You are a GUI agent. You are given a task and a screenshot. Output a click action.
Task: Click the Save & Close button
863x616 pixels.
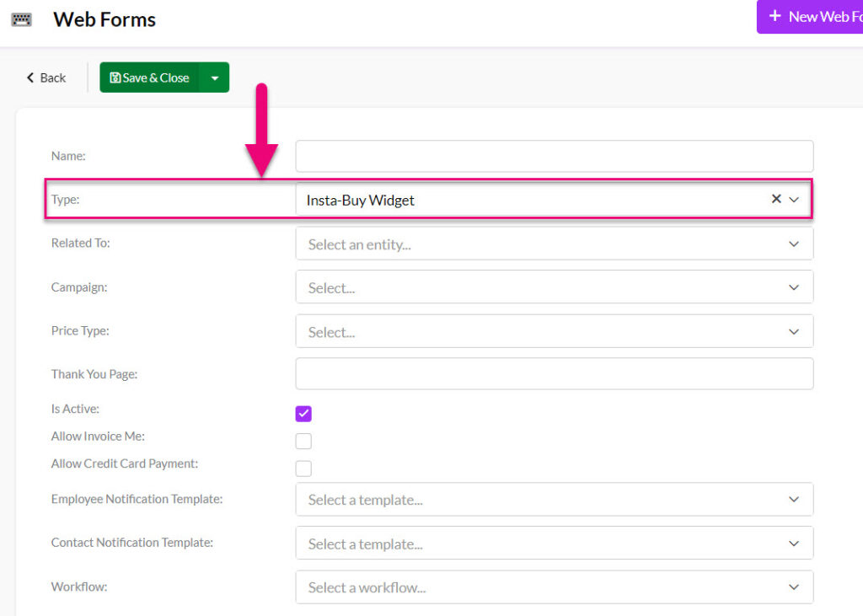(150, 78)
